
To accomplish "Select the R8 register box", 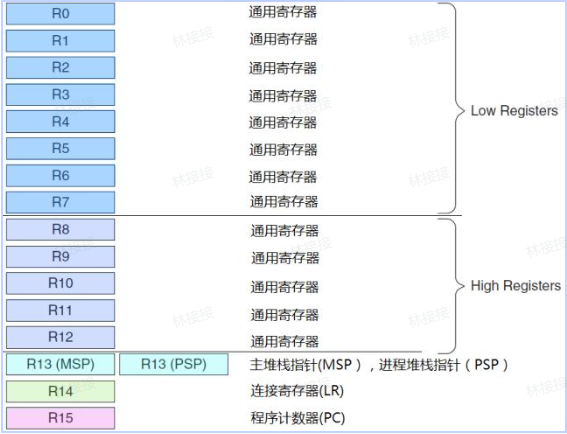I will 60,229.
